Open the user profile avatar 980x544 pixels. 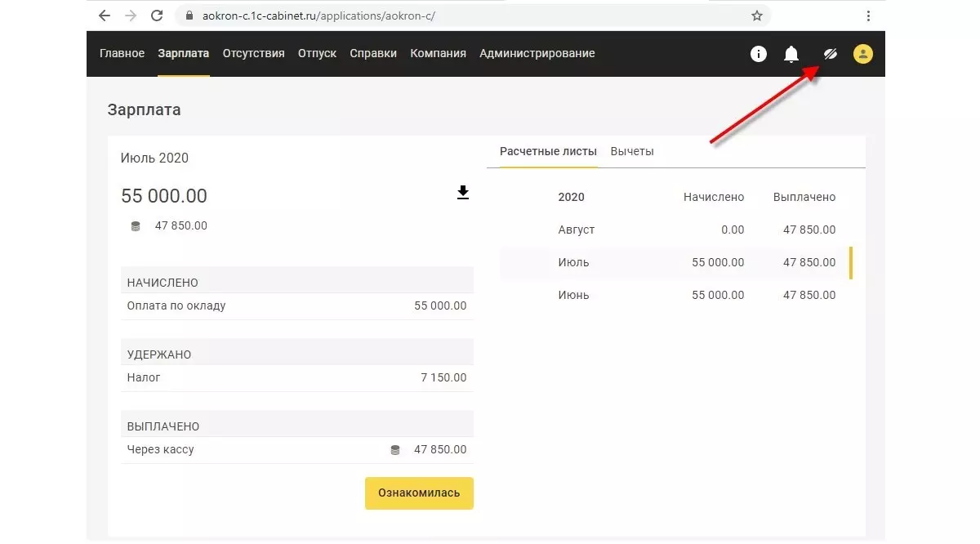pyautogui.click(x=863, y=54)
